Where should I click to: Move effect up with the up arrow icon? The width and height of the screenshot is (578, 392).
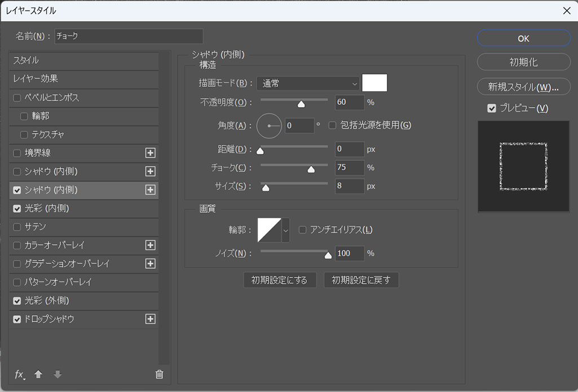38,375
